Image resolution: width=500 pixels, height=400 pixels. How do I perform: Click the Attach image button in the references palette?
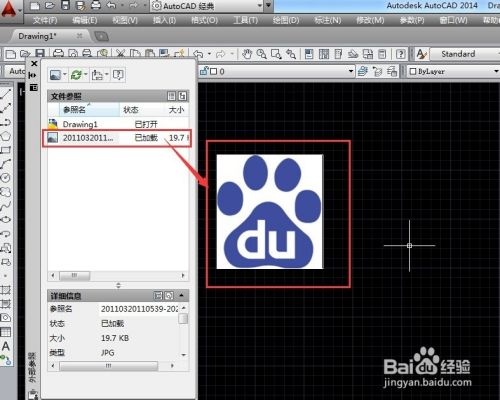coord(55,75)
